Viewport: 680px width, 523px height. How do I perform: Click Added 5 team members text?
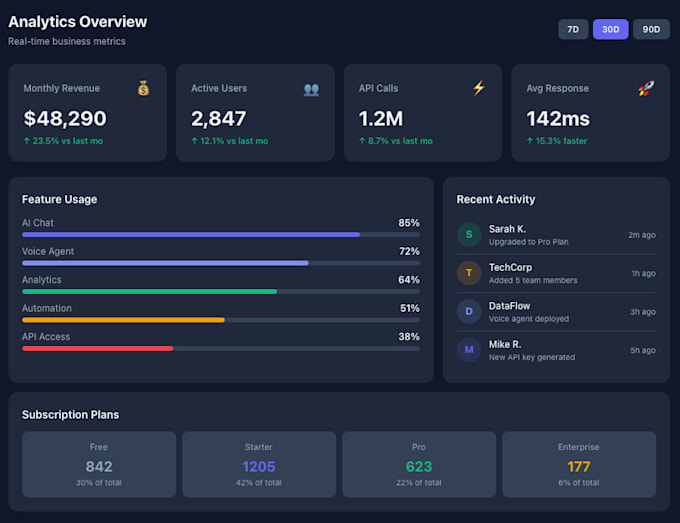(x=533, y=281)
